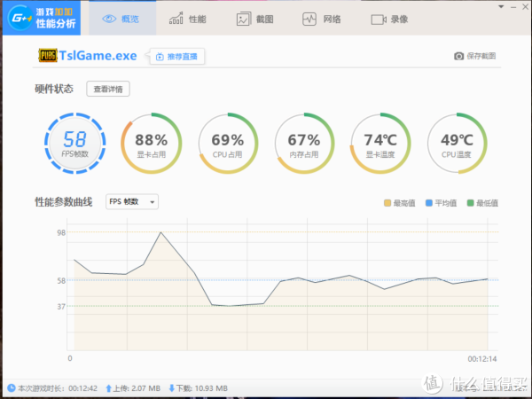Screen dimensions: 532x399
Task: Click the 49℃ CPU温度 gauge
Action: point(457,144)
